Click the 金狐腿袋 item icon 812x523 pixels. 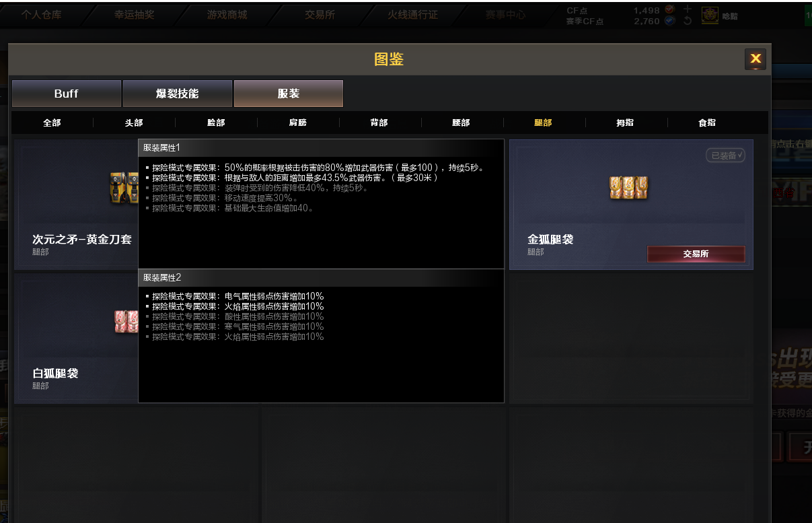coord(628,188)
